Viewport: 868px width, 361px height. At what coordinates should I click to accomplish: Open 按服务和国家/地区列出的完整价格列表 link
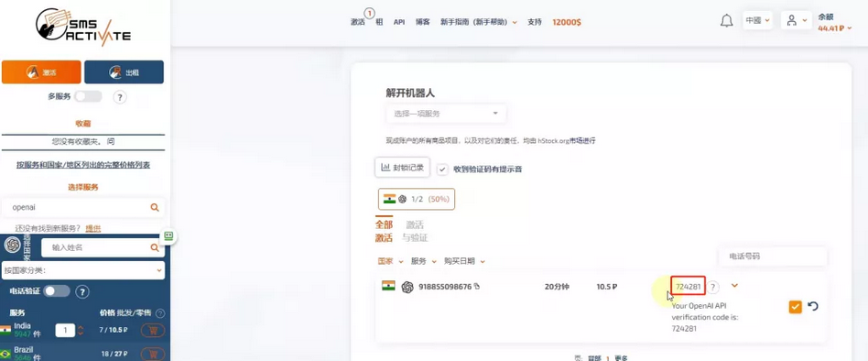[83, 165]
